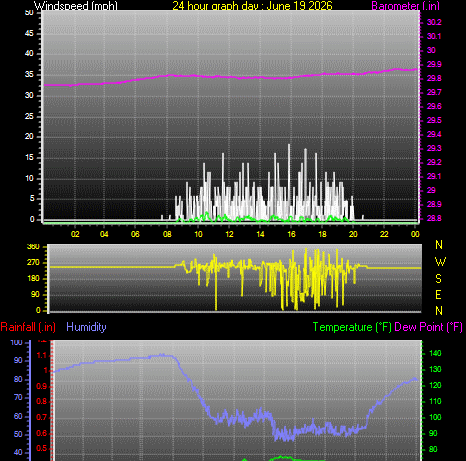Screen dimensions: 466x461
Task: Click the "22" hour label on time axis
Action: (x=384, y=234)
